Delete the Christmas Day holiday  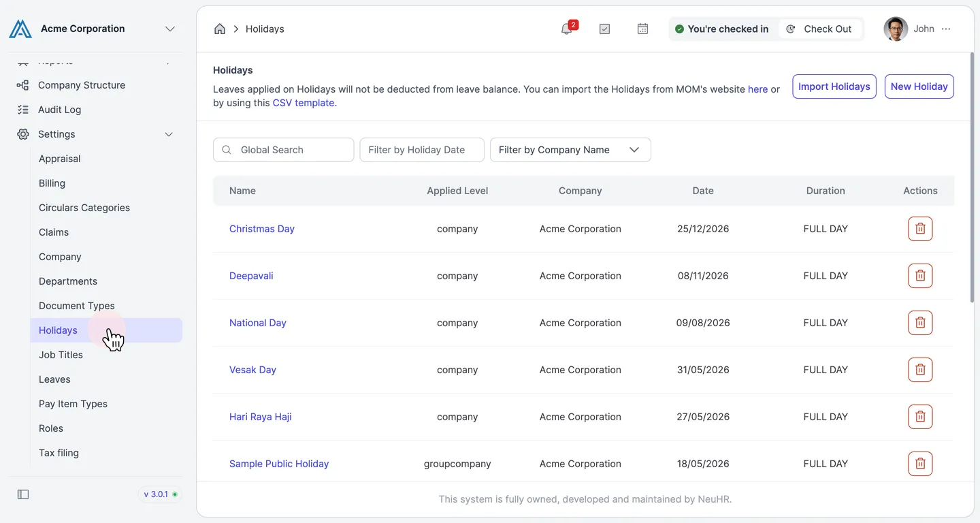(920, 229)
